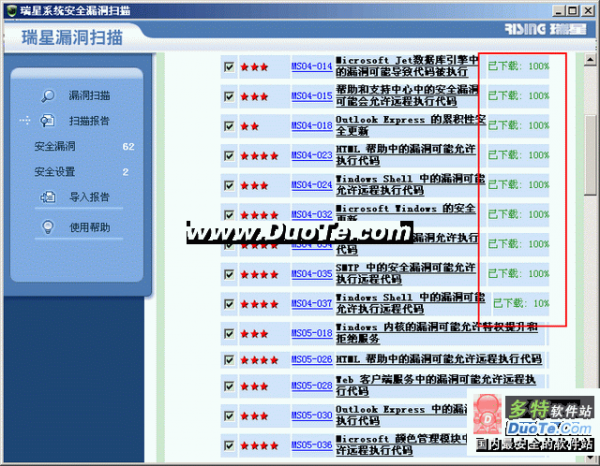Screen dimensions: 600x466
Task: Open the MS04-014 bulletin link
Action: point(312,67)
